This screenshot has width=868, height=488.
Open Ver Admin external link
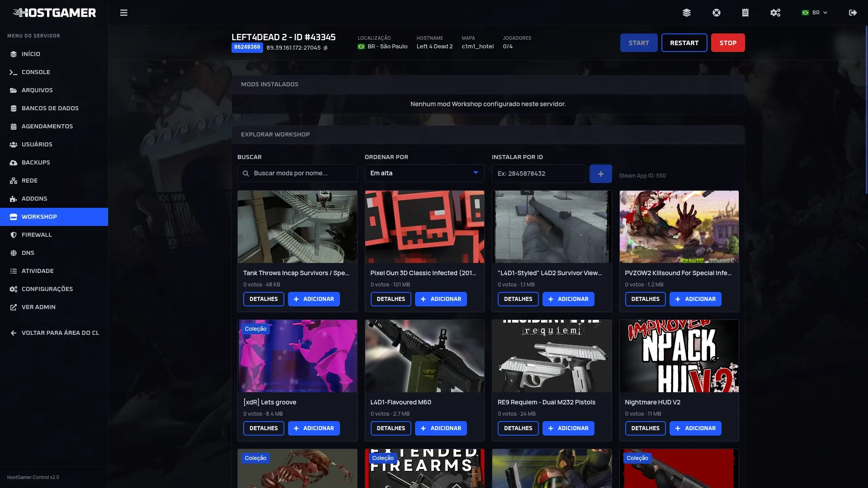coord(54,307)
